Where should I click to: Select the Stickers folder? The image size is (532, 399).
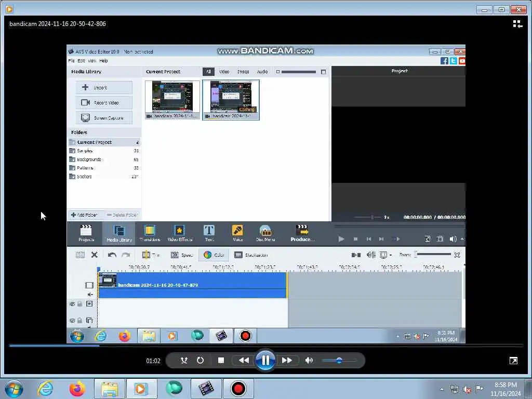(x=104, y=177)
